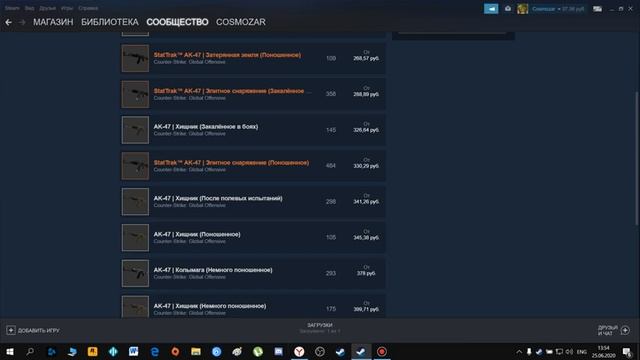Click the ДОБАВИТЬ ИГРУ button

click(33, 330)
